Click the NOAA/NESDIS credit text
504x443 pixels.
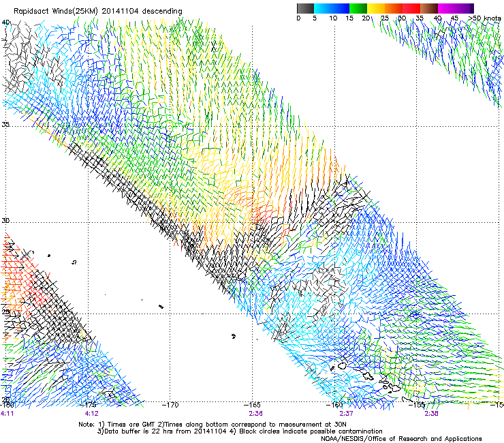(x=401, y=438)
